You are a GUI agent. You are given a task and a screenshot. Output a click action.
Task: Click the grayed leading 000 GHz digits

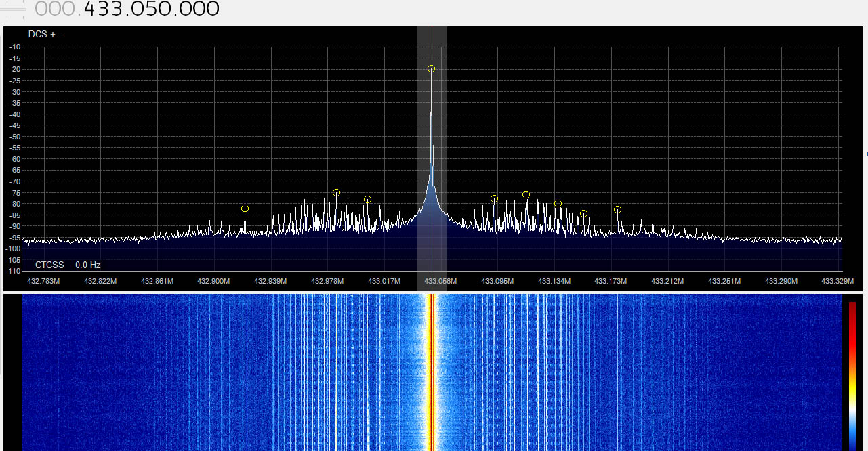pos(54,9)
